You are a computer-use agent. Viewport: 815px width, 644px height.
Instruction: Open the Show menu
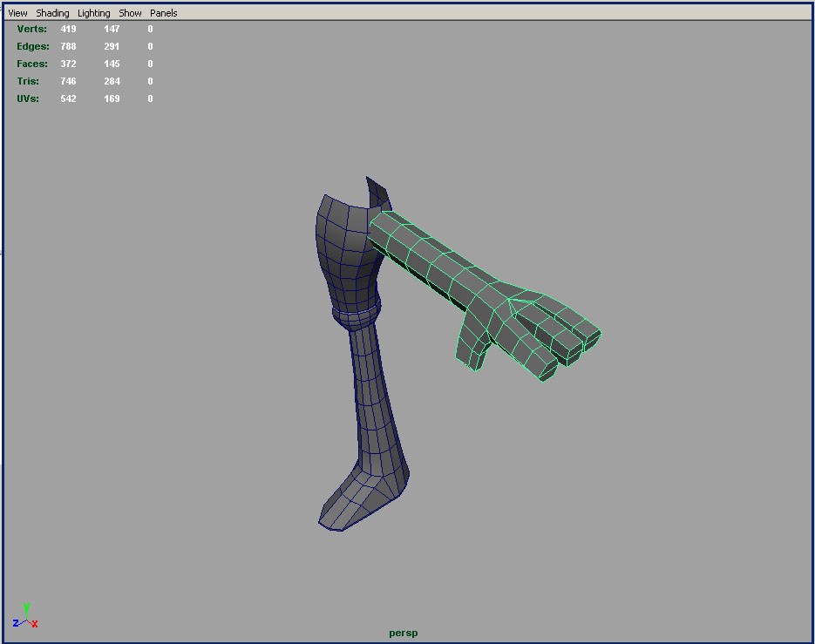(x=130, y=13)
